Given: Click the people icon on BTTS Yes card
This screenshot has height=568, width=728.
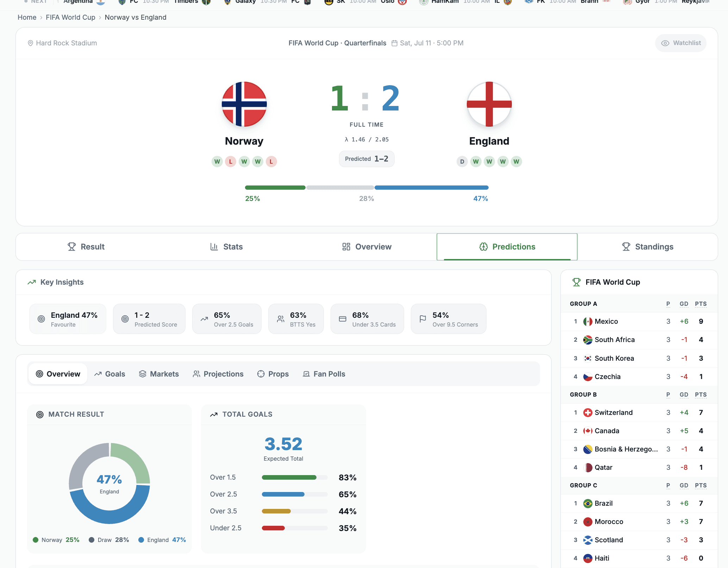Looking at the screenshot, I should click(281, 319).
